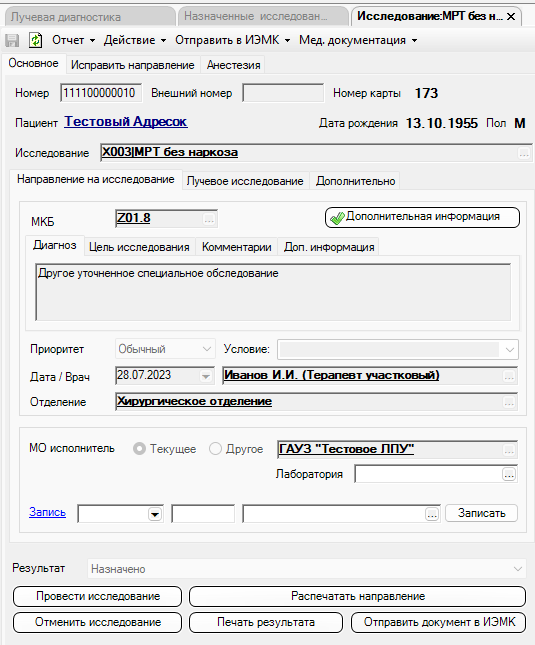Select the Текущее radio button

139,449
